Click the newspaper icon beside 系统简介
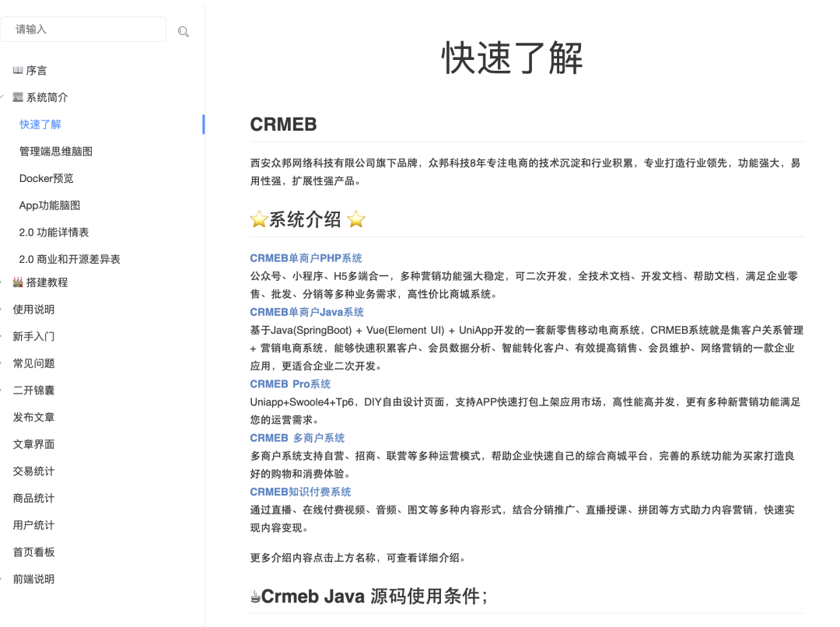This screenshot has width=840, height=627. pos(18,97)
